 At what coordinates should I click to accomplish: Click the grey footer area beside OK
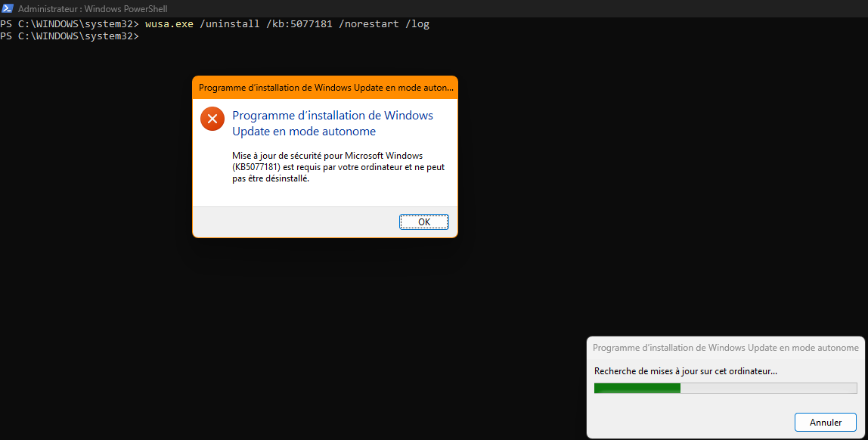[295, 222]
